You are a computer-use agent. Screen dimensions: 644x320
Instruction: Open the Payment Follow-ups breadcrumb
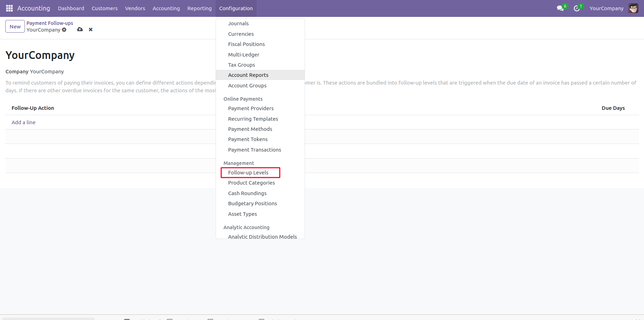point(50,23)
